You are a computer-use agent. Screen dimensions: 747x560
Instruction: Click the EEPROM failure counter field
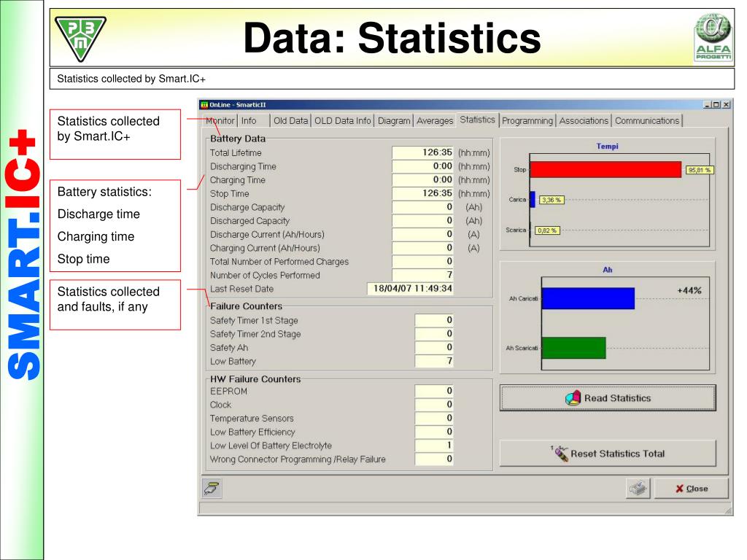coord(434,391)
